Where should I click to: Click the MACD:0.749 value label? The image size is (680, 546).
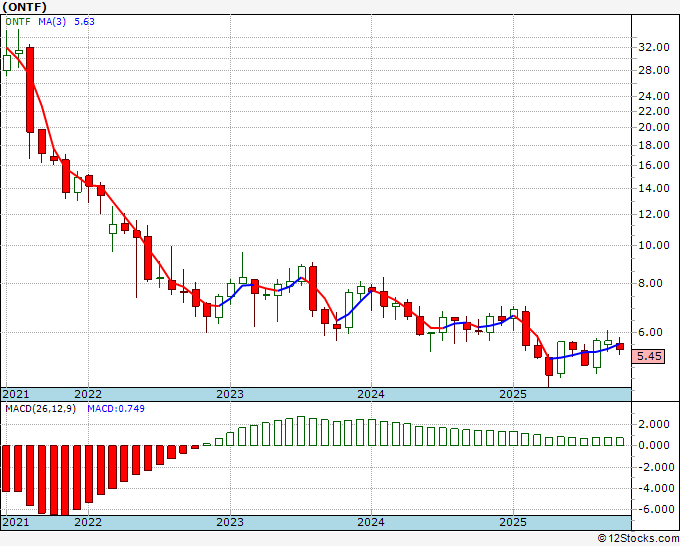[x=116, y=409]
